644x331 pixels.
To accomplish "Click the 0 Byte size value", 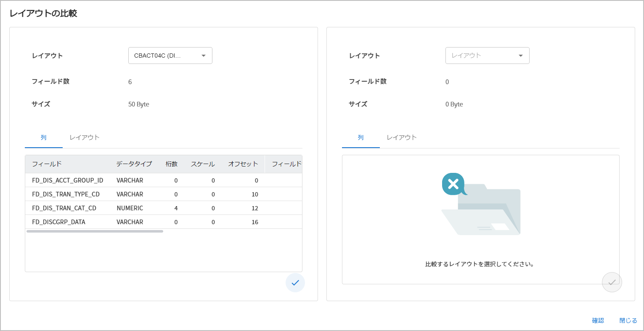I will point(454,104).
